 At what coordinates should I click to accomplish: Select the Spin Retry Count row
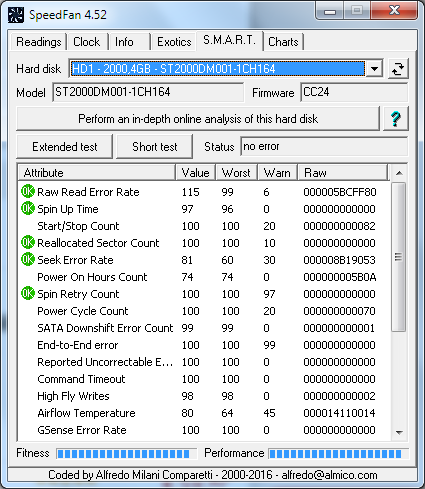pyautogui.click(x=204, y=294)
